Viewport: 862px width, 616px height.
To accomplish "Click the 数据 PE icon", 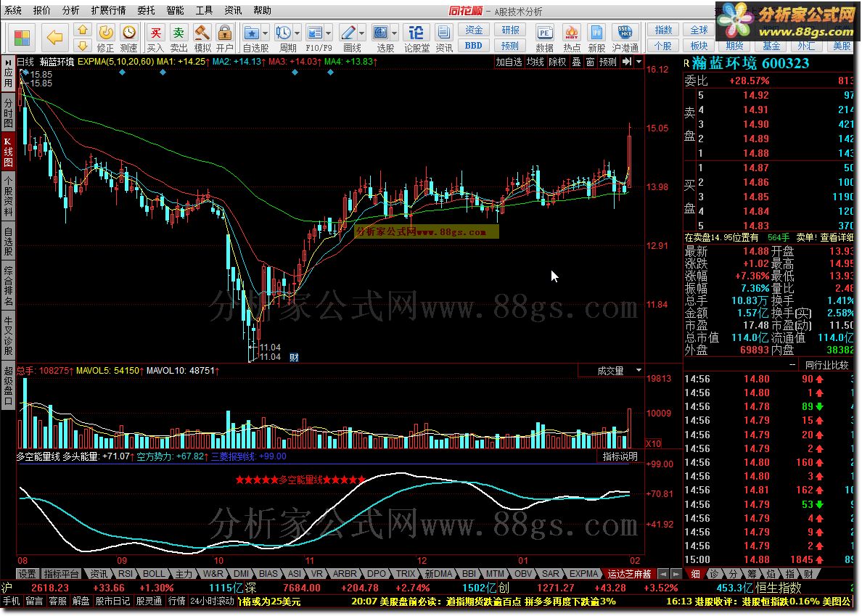I will pos(544,38).
